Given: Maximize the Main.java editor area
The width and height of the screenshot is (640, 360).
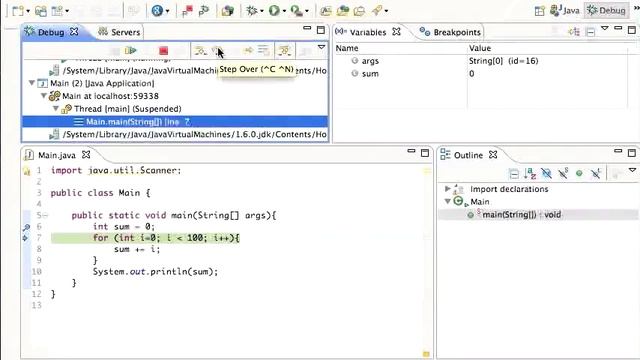Looking at the screenshot, I should click(x=425, y=153).
